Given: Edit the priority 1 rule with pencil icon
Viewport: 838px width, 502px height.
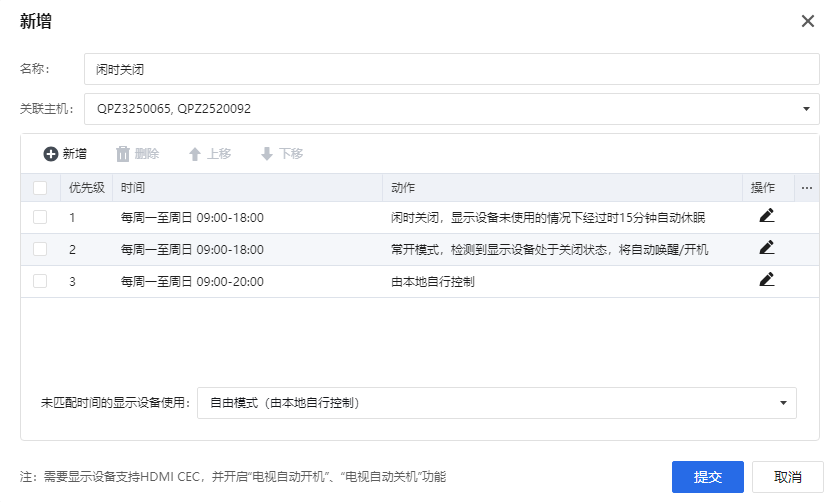Looking at the screenshot, I should (766, 216).
